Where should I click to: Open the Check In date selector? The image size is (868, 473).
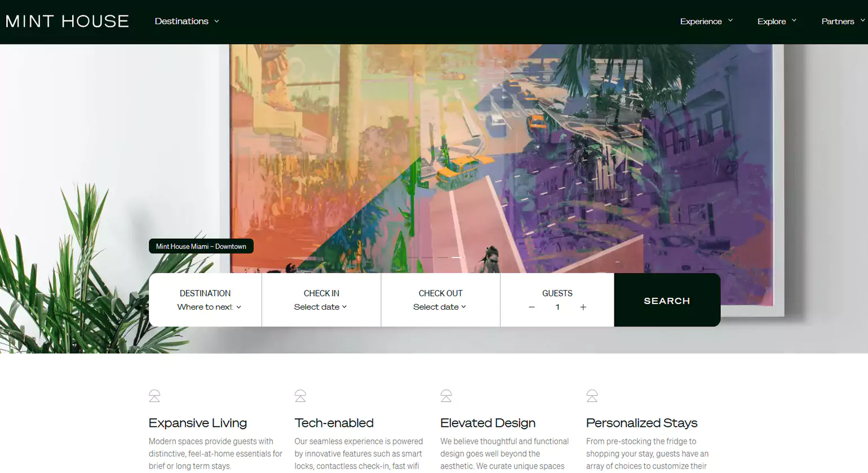(320, 307)
